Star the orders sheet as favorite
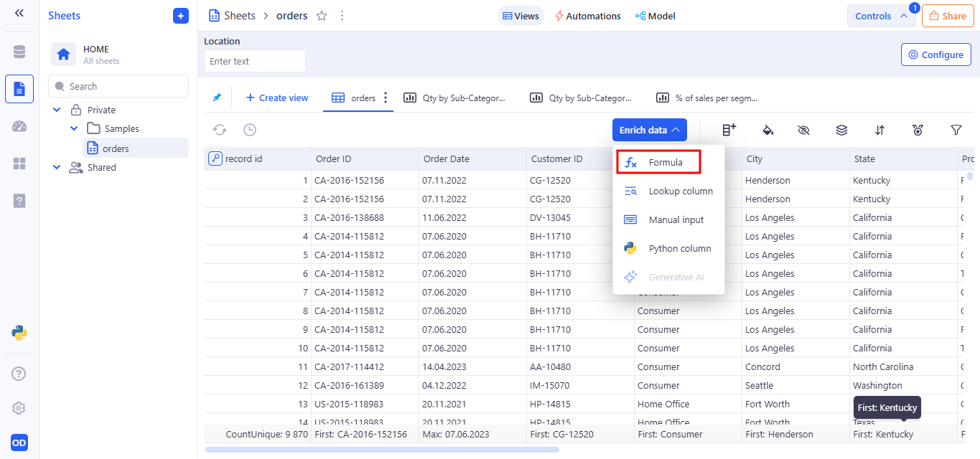The width and height of the screenshot is (980, 459). (x=322, y=16)
